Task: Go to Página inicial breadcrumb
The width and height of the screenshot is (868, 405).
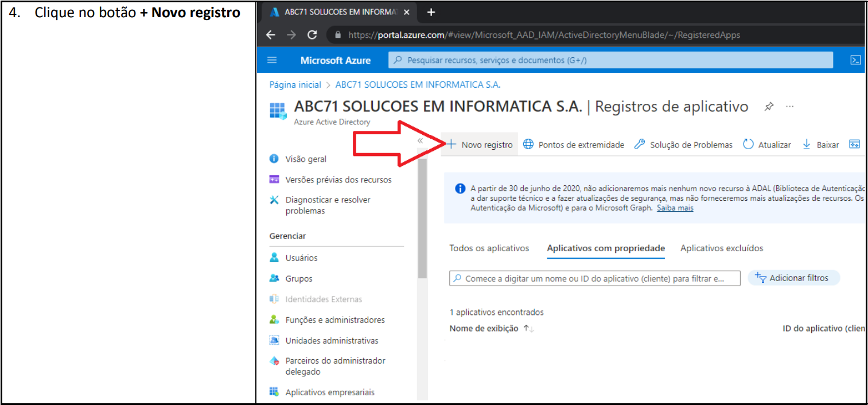Action: [x=295, y=84]
